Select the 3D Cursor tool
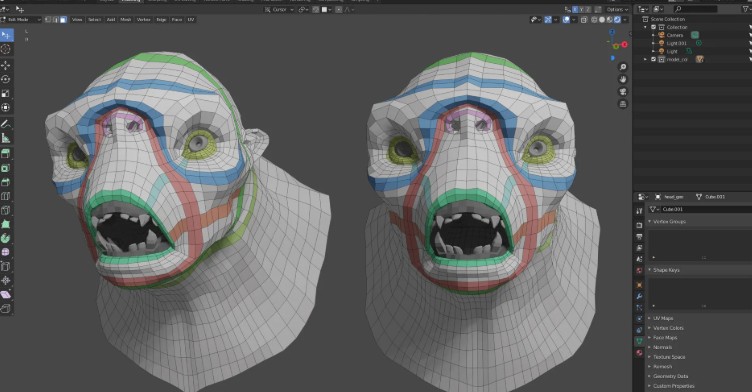 6,49
